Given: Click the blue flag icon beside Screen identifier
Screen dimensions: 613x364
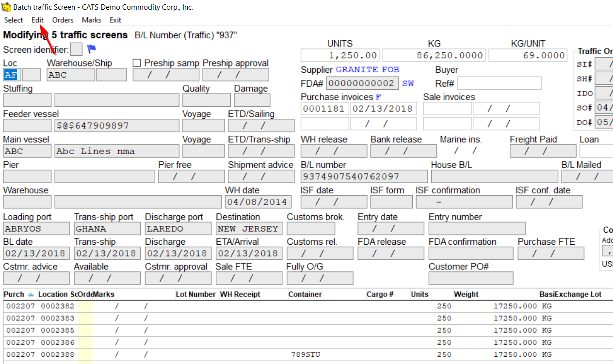Looking at the screenshot, I should coord(92,49).
